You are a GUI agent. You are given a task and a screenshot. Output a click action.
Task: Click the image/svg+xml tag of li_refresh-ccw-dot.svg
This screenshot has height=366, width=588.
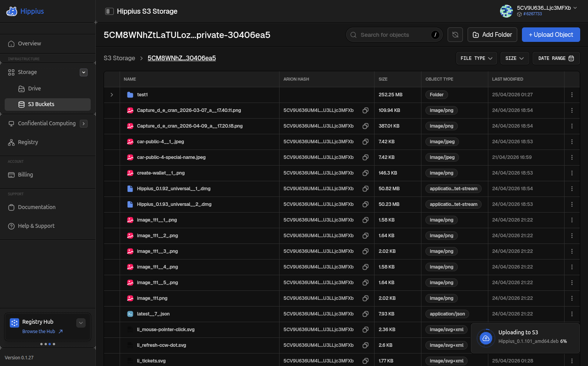pyautogui.click(x=446, y=345)
